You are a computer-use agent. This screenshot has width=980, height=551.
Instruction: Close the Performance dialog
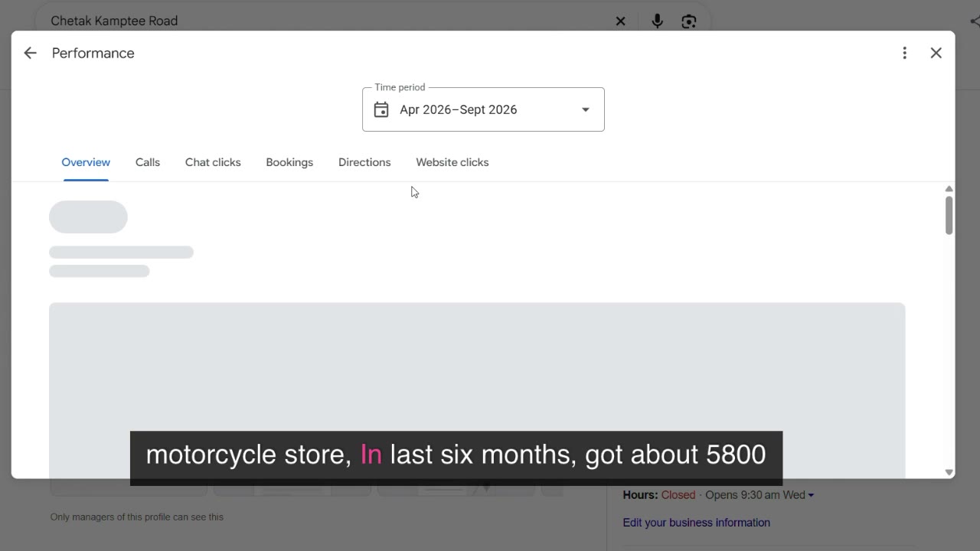[x=936, y=53]
